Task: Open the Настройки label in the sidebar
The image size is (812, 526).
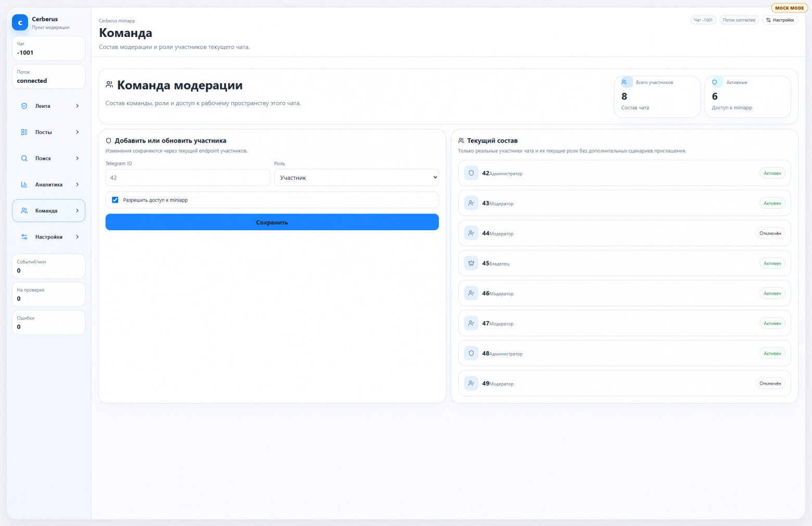Action: tap(49, 237)
